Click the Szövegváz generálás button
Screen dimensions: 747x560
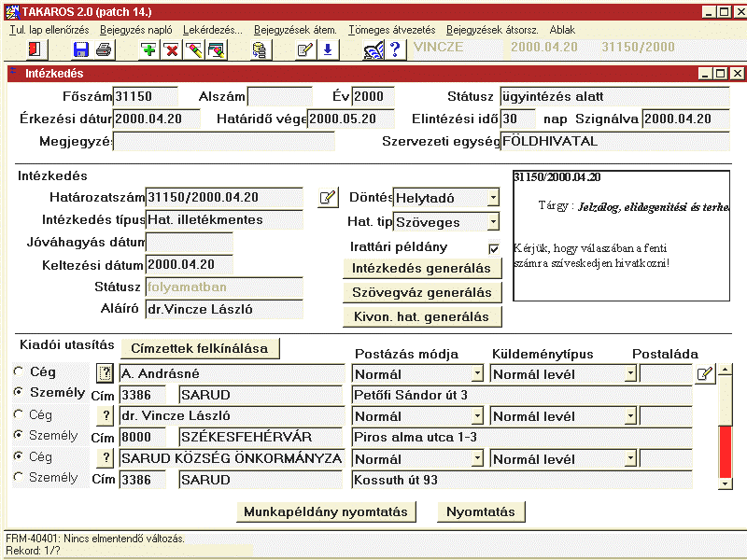tap(422, 292)
